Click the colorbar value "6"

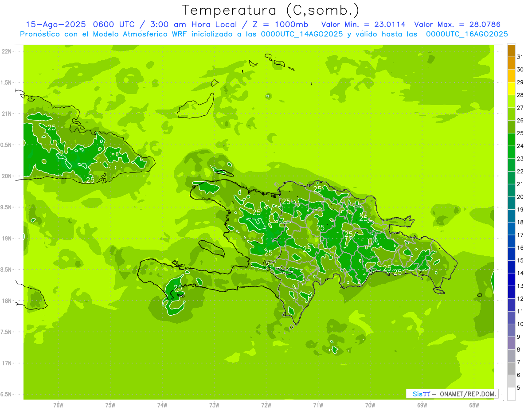(x=518, y=375)
